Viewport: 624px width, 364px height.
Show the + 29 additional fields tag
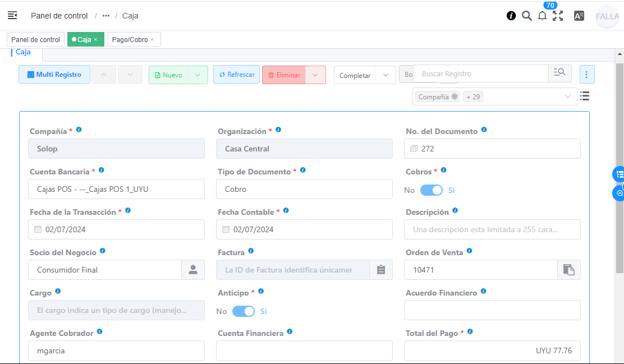tap(473, 96)
